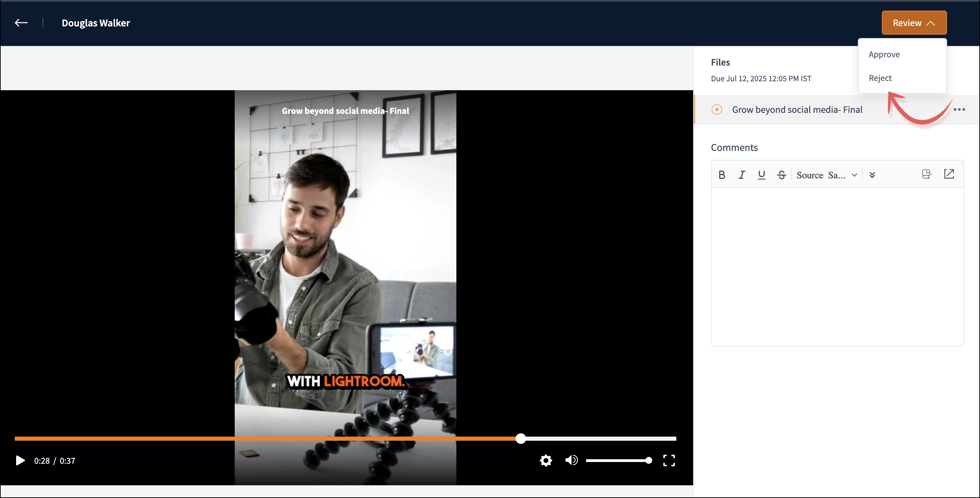The image size is (980, 498).
Task: Select Grow beyond social media- Final file
Action: [797, 109]
